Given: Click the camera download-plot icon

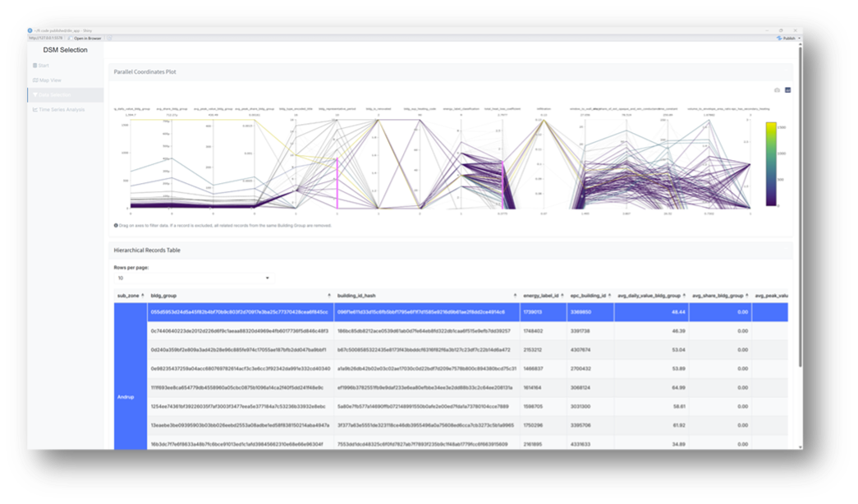Looking at the screenshot, I should tap(777, 89).
